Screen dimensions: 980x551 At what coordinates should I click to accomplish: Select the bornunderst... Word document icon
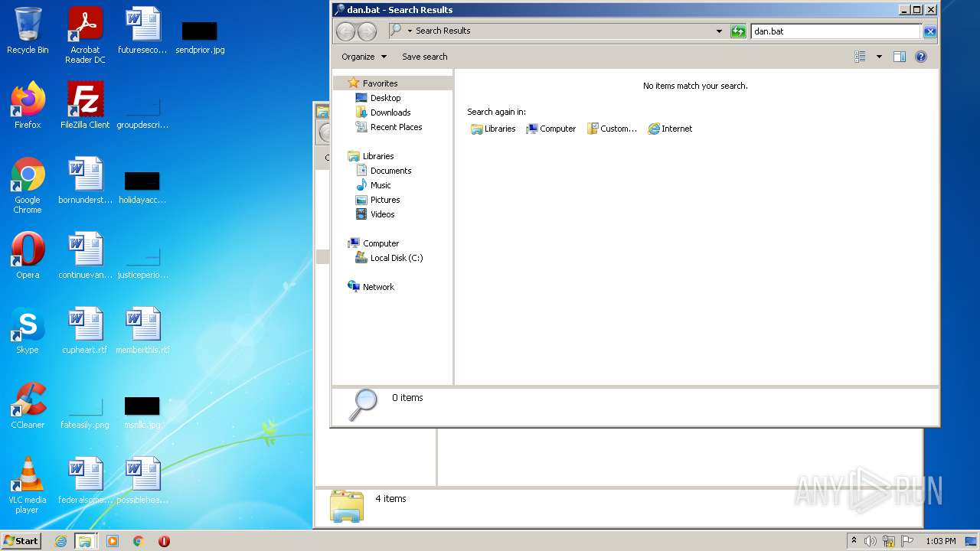[85, 181]
